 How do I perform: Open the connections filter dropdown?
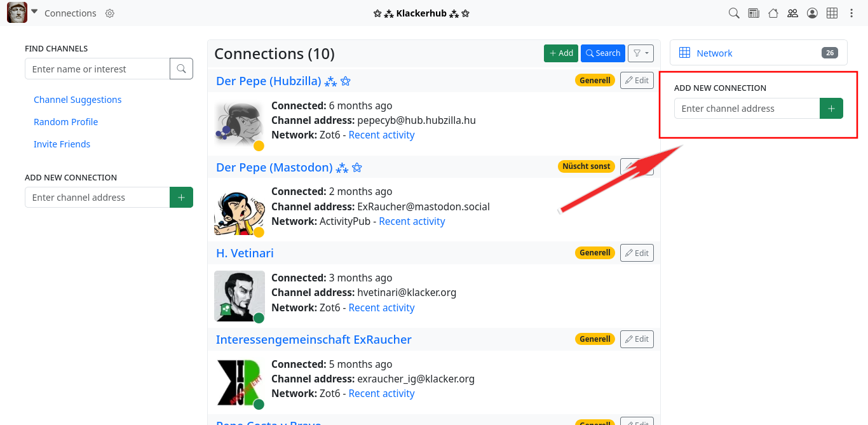tap(641, 53)
